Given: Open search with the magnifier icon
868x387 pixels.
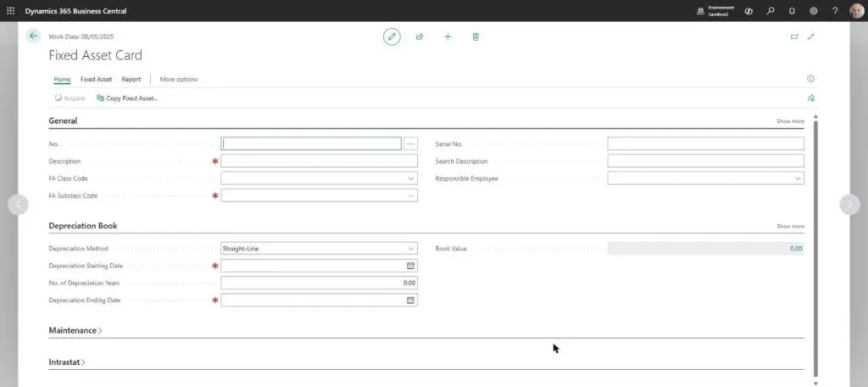Looking at the screenshot, I should click(x=771, y=10).
